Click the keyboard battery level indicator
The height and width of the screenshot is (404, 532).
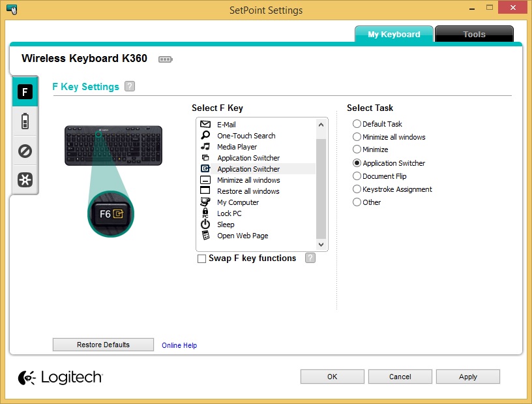click(166, 59)
